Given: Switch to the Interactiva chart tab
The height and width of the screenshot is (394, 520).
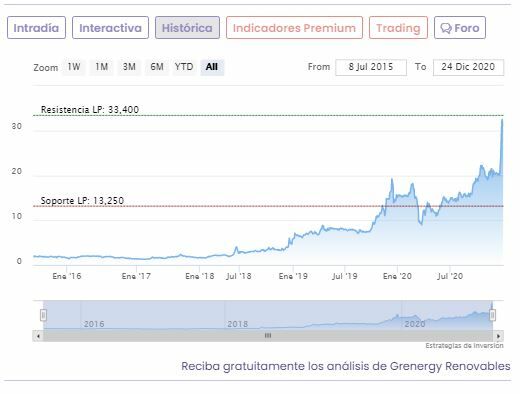Looking at the screenshot, I should click(110, 28).
